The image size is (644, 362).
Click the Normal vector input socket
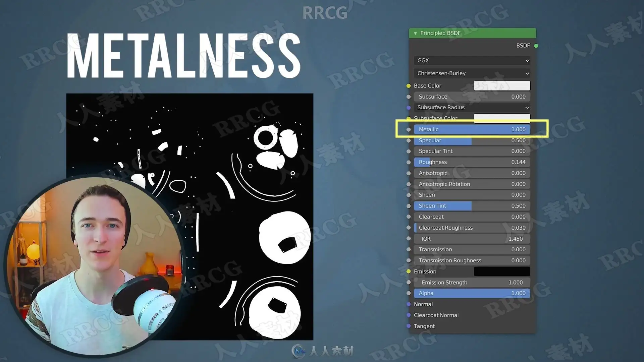click(x=409, y=304)
